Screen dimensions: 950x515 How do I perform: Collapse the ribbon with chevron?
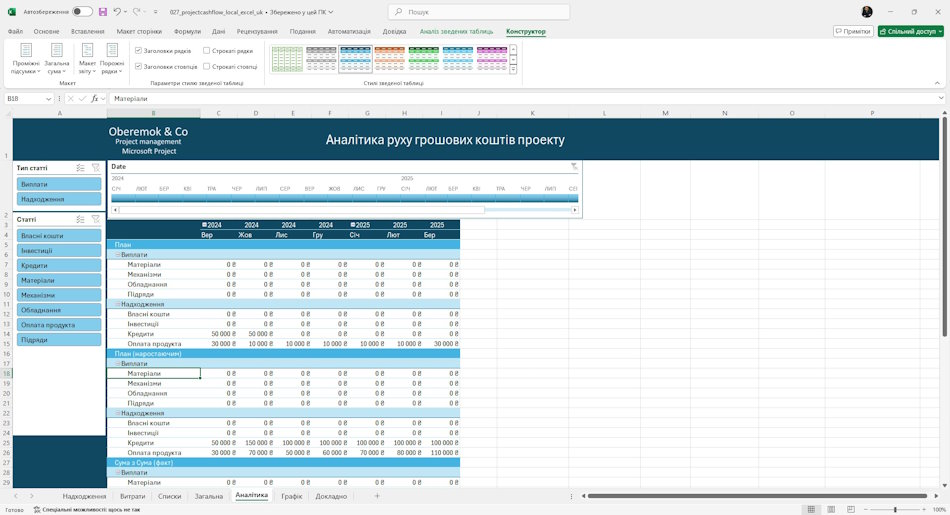click(937, 83)
